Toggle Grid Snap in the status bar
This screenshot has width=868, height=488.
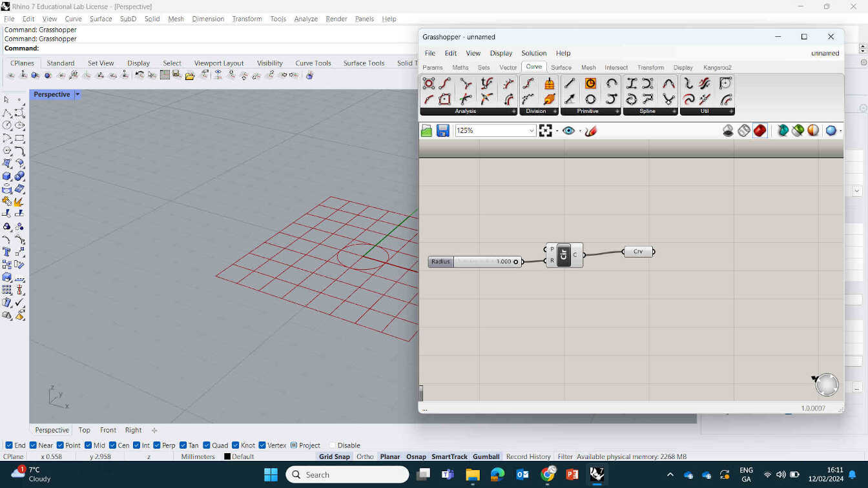pos(335,456)
